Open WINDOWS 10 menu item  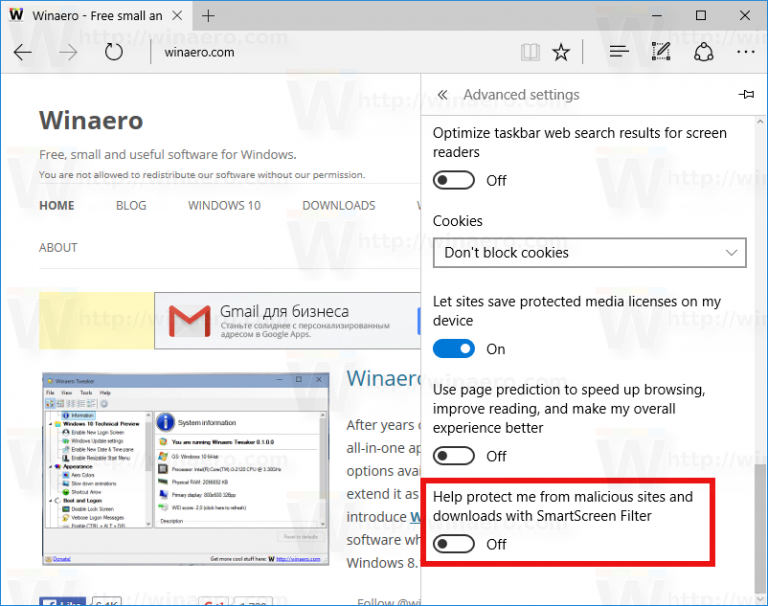click(224, 205)
